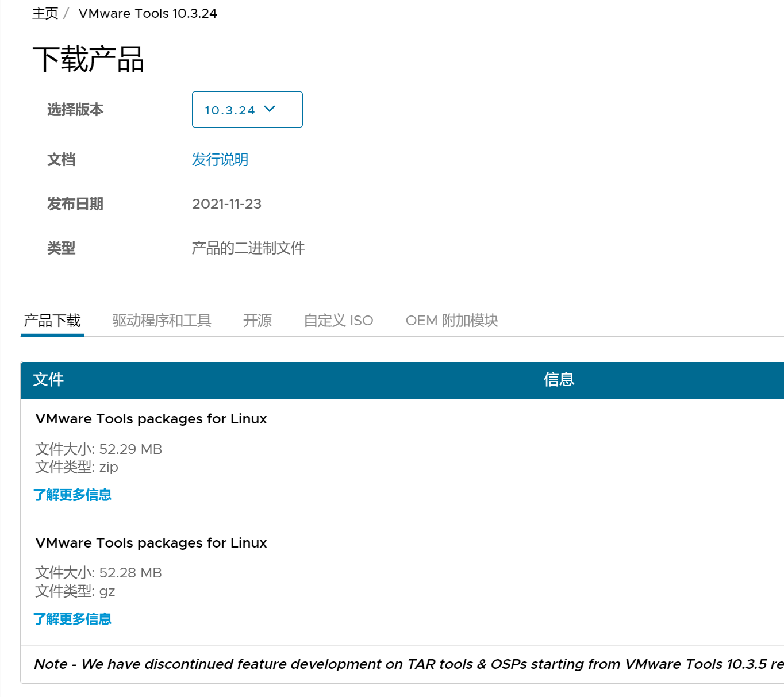784x697 pixels.
Task: Click 了解更多信息 for the gz package
Action: coord(72,619)
